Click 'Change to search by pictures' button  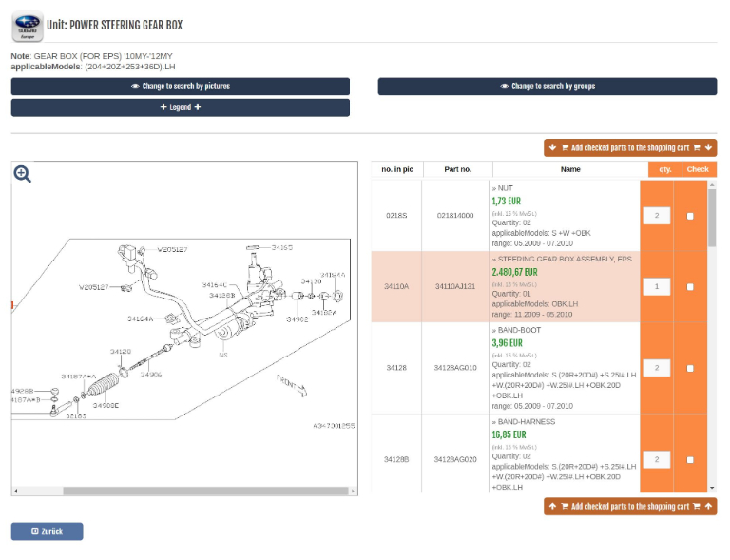[x=180, y=87]
